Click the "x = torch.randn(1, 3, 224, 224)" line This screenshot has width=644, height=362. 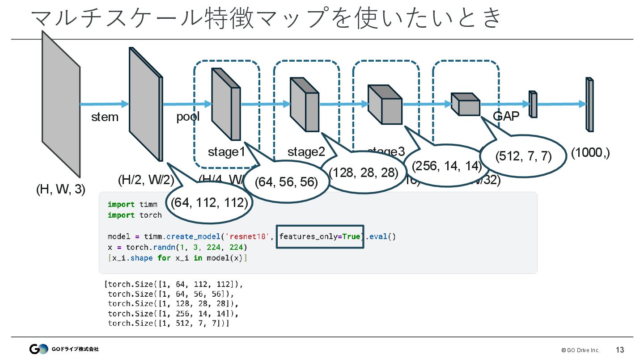[178, 247]
